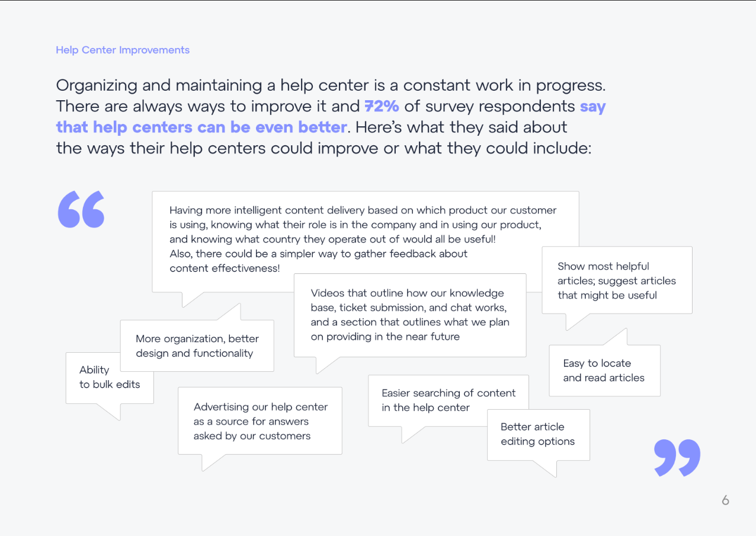Click 'Here's what they said about' text
The image size is (756, 536).
(x=462, y=127)
